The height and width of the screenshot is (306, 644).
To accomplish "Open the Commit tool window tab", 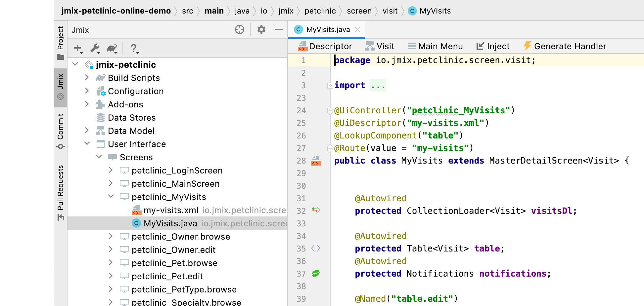I will pos(61,131).
